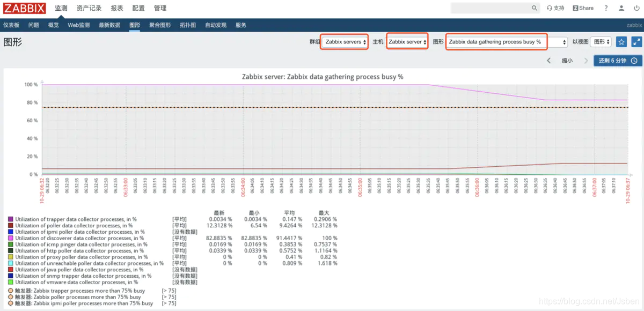Click the 图形 page heading
The height and width of the screenshot is (311, 644).
coord(13,42)
